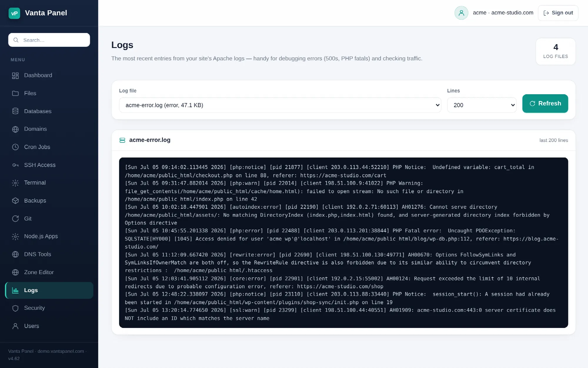Click the AH01909 server certificate log entry
The image size is (588, 368).
(340, 314)
